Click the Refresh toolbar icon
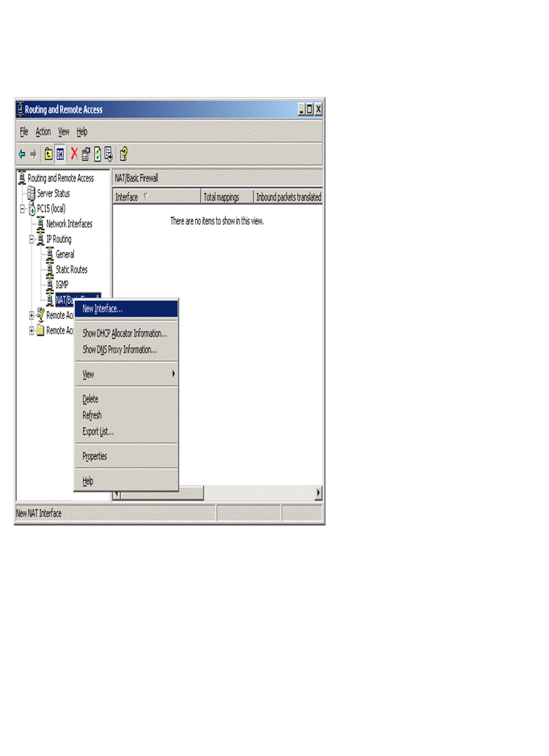549x756 pixels. (97, 154)
